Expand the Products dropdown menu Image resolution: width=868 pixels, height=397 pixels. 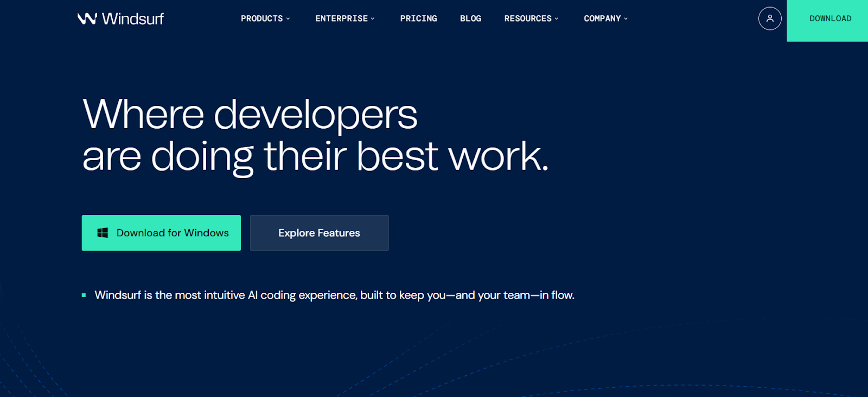point(265,18)
